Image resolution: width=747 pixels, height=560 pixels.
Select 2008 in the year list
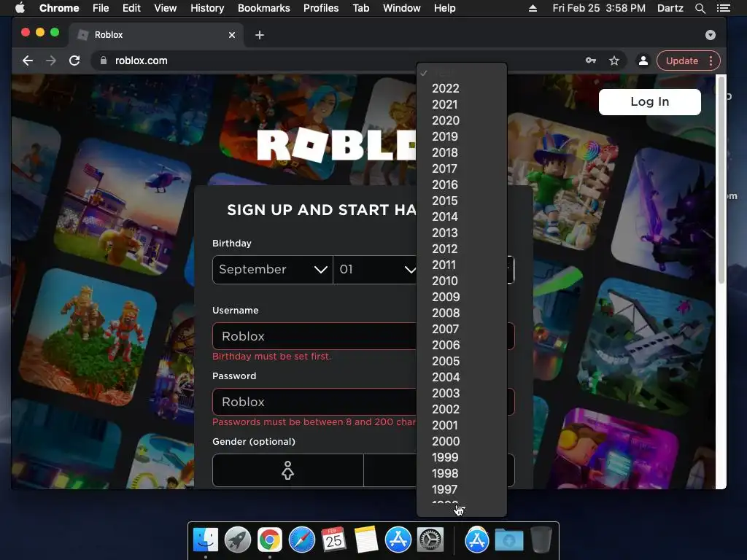tap(462, 314)
